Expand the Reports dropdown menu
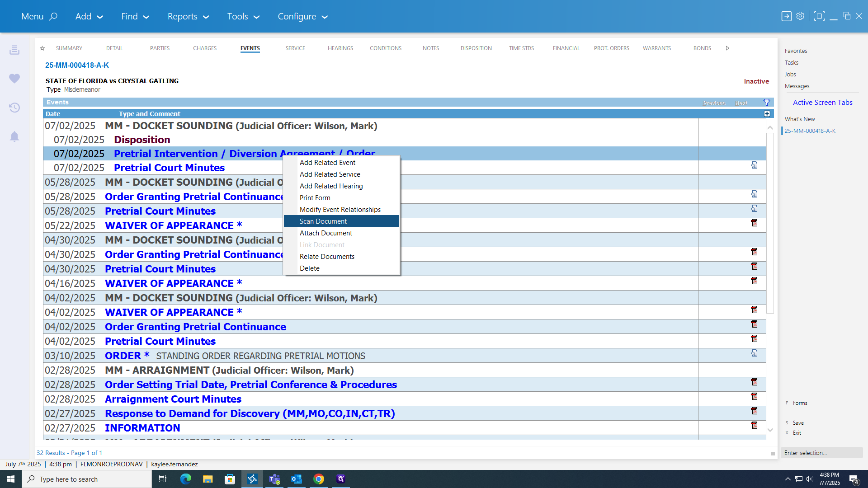This screenshot has width=868, height=488. point(188,16)
